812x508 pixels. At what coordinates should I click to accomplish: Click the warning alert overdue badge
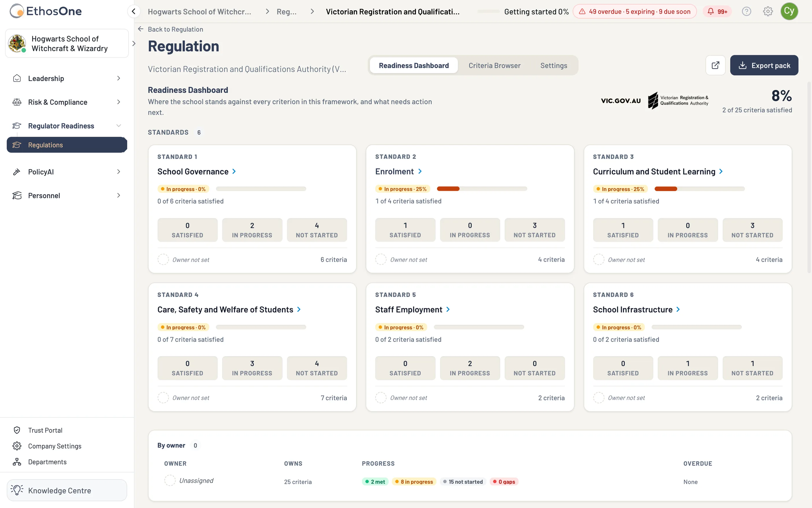point(635,11)
